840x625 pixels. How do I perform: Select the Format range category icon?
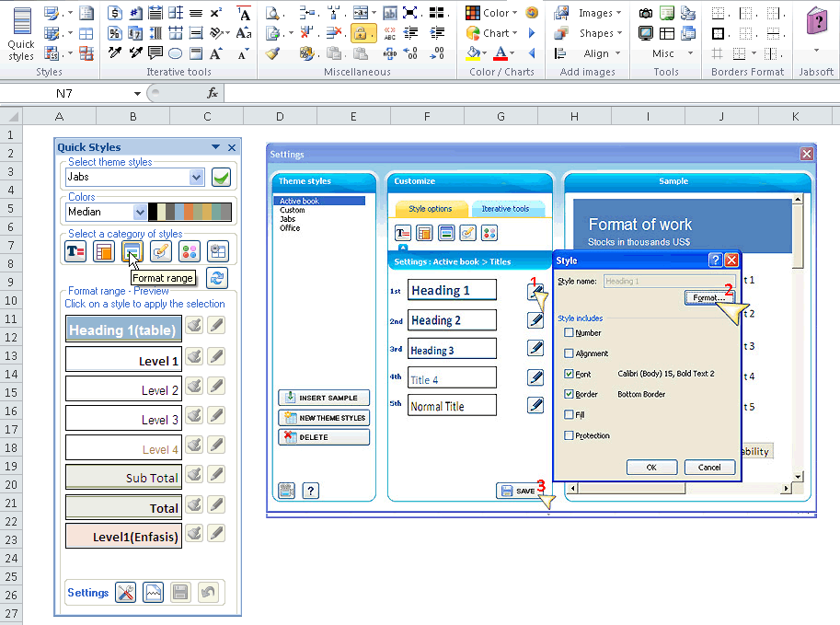click(x=132, y=251)
